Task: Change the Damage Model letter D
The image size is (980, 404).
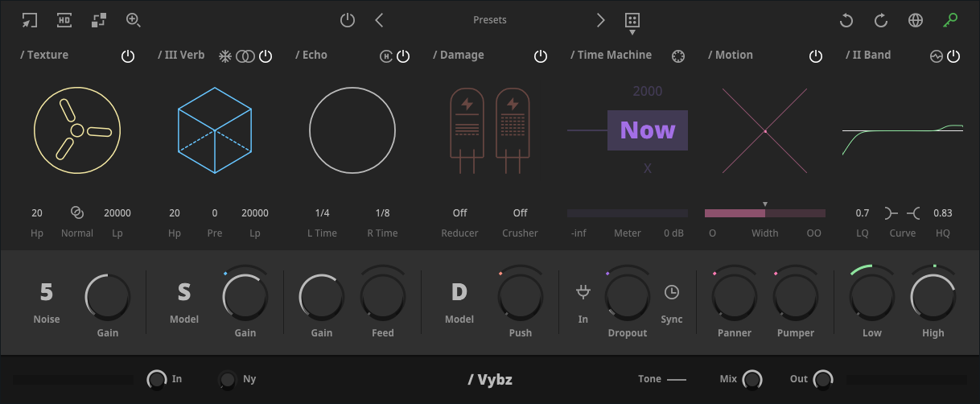Action: click(459, 292)
